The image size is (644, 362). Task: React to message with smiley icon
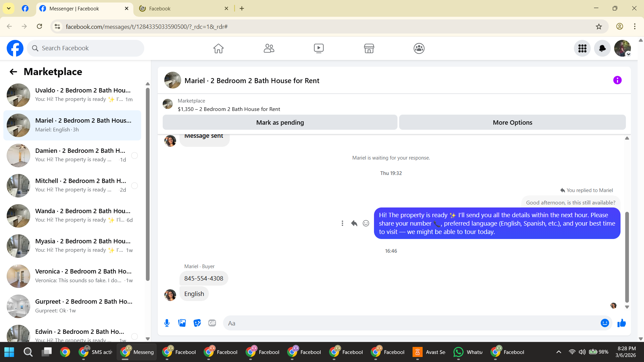click(366, 223)
